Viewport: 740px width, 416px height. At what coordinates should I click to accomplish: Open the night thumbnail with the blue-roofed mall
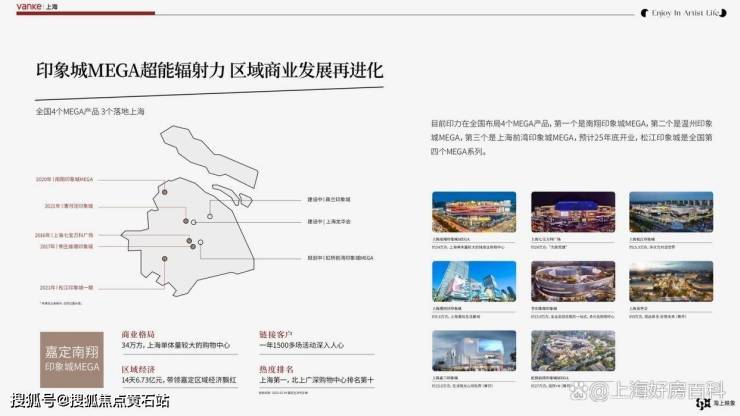pos(573,212)
